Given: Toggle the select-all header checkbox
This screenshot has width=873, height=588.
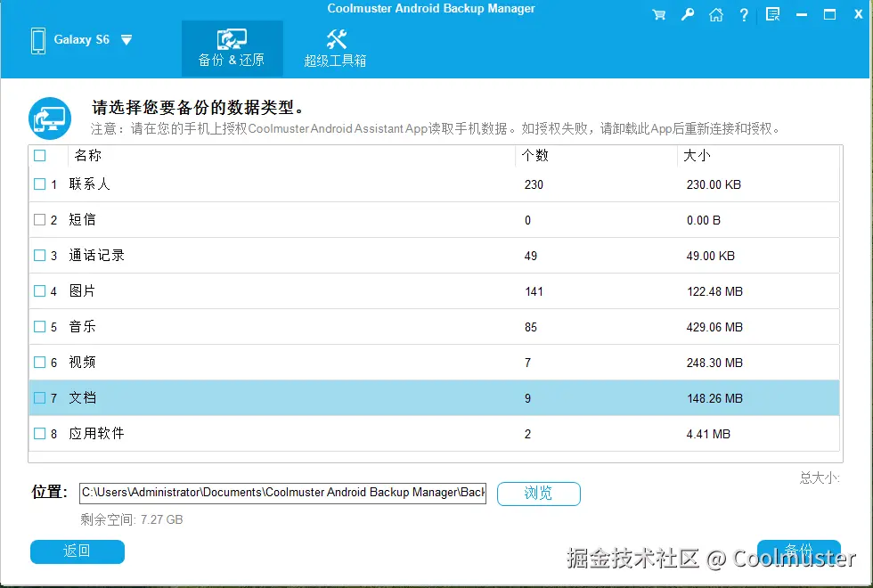Looking at the screenshot, I should [39, 155].
